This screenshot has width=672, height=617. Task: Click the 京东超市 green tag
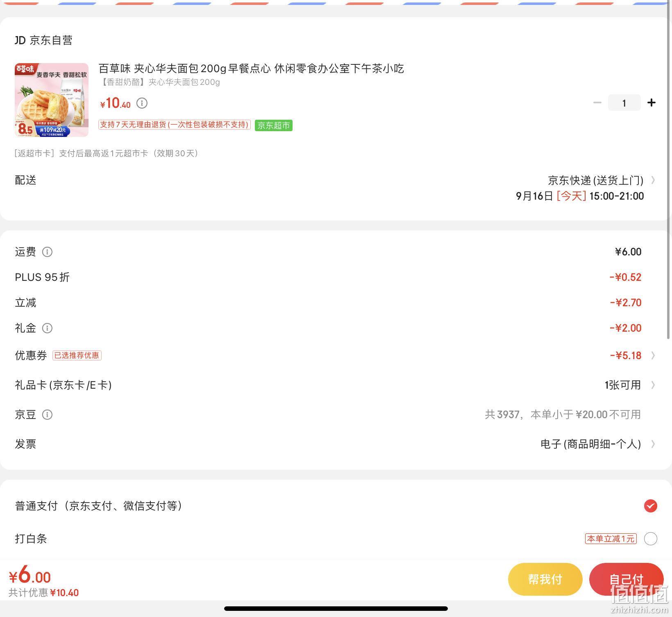coord(274,125)
